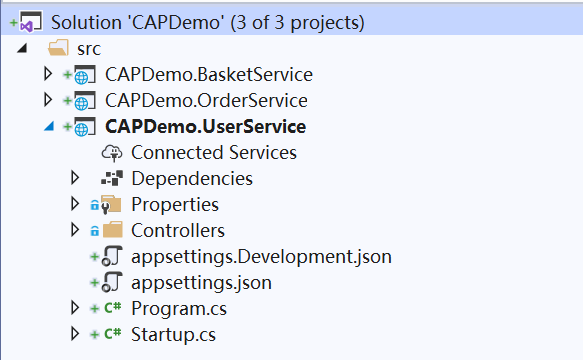Select the Connected Services item

(x=214, y=152)
